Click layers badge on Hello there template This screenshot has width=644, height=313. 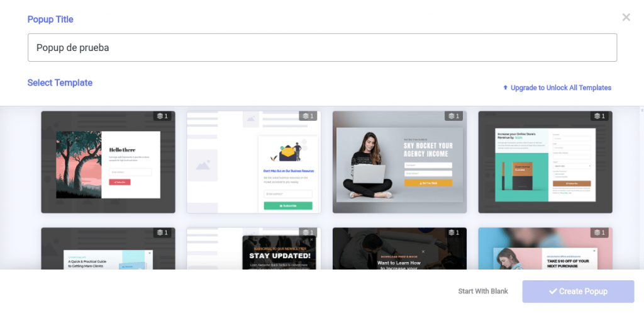(162, 116)
